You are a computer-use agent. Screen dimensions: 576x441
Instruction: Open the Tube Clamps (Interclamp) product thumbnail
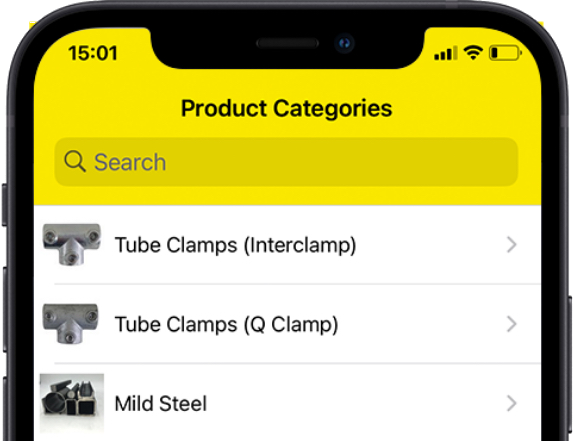coord(72,244)
